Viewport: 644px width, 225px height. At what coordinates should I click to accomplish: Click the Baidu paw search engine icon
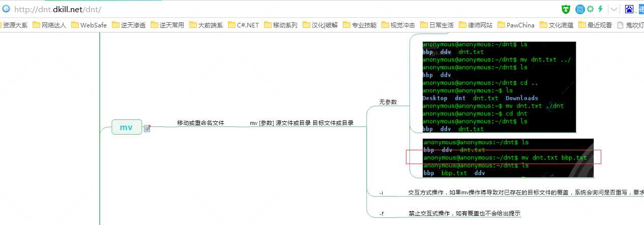630,9
